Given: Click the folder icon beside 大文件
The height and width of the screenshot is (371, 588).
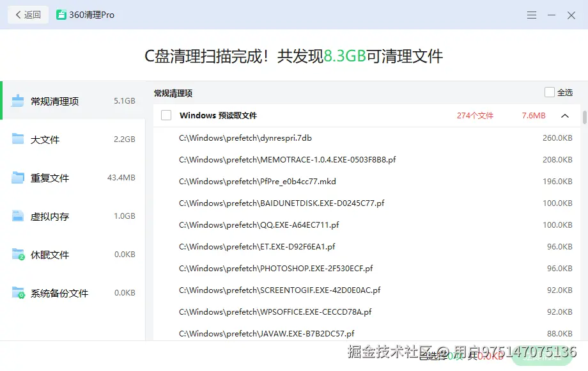Looking at the screenshot, I should pyautogui.click(x=18, y=139).
